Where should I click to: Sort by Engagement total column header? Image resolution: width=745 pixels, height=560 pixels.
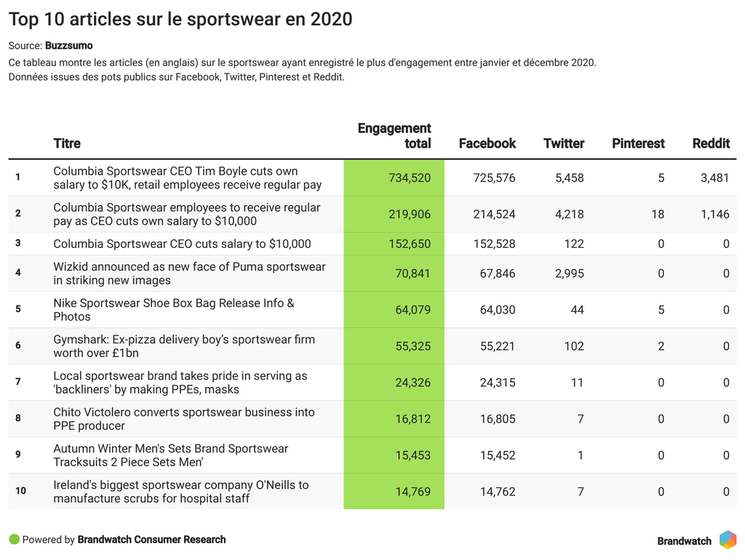click(x=394, y=136)
